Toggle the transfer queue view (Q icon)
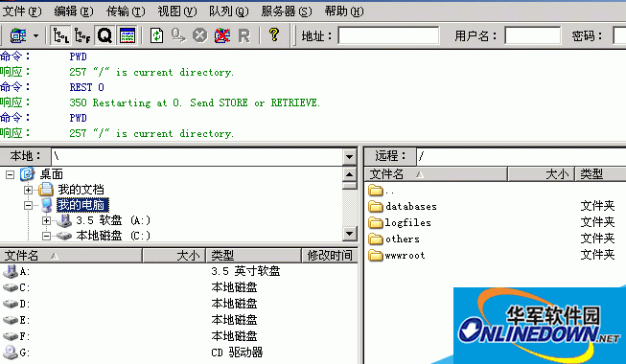The height and width of the screenshot is (364, 626). (104, 36)
